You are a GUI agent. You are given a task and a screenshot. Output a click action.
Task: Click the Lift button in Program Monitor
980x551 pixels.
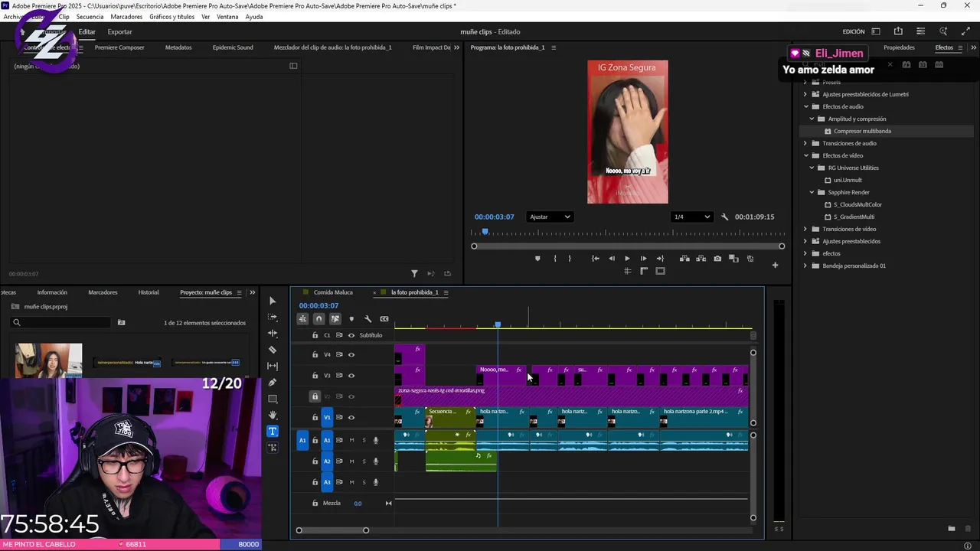[x=684, y=259]
